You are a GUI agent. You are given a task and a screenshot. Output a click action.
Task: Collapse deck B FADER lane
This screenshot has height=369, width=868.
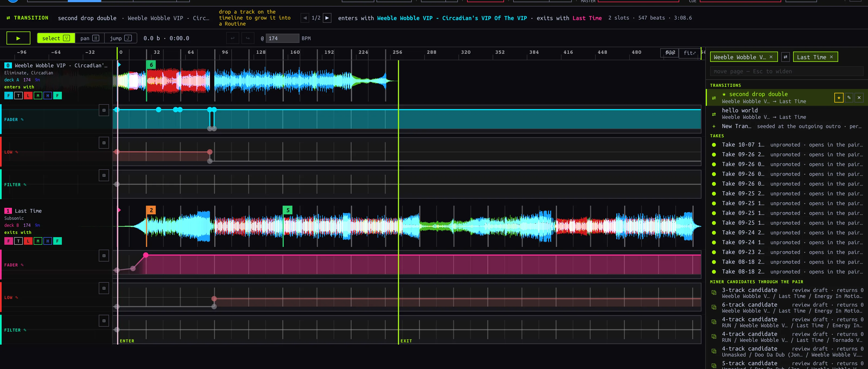(x=104, y=256)
